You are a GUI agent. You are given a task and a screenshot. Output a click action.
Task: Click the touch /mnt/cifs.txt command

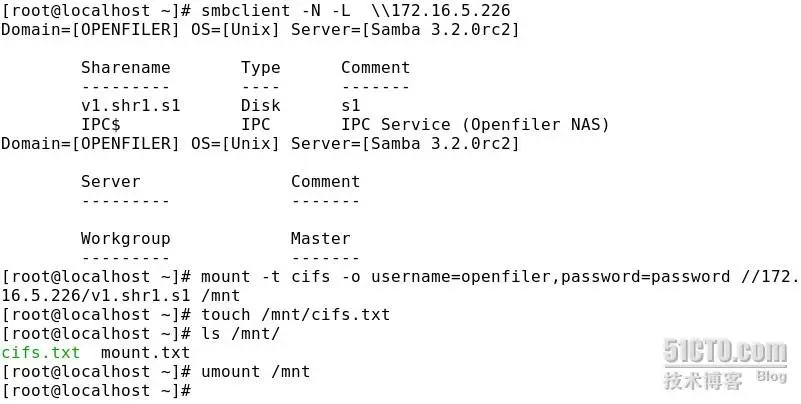click(x=295, y=314)
